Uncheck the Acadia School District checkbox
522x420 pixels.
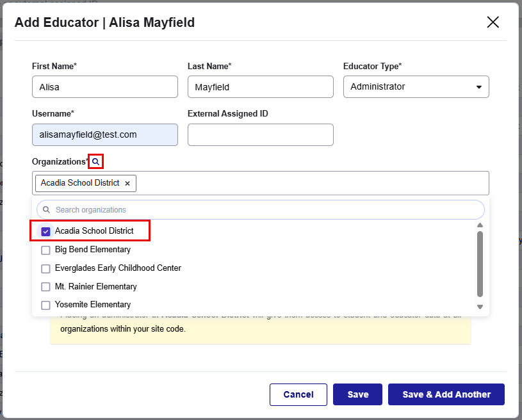point(45,232)
